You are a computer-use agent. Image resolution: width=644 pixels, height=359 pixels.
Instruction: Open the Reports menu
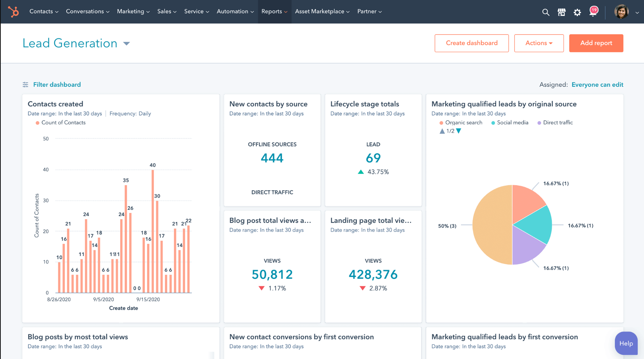pos(274,12)
